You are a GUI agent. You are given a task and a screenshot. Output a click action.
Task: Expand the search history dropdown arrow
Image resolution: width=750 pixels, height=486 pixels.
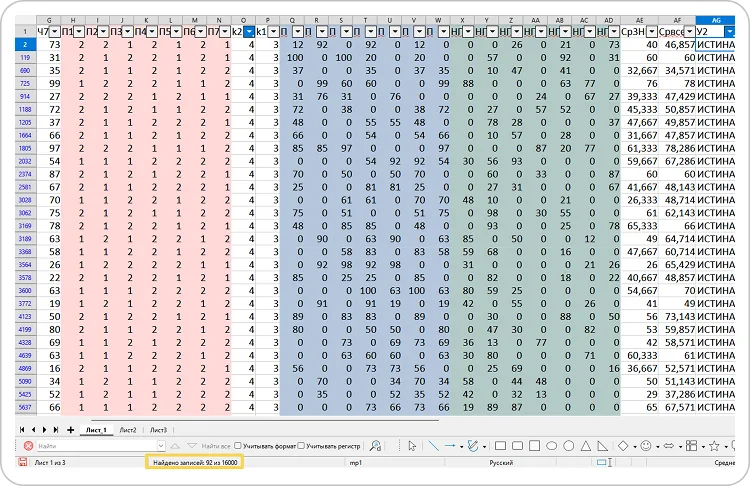point(161,446)
